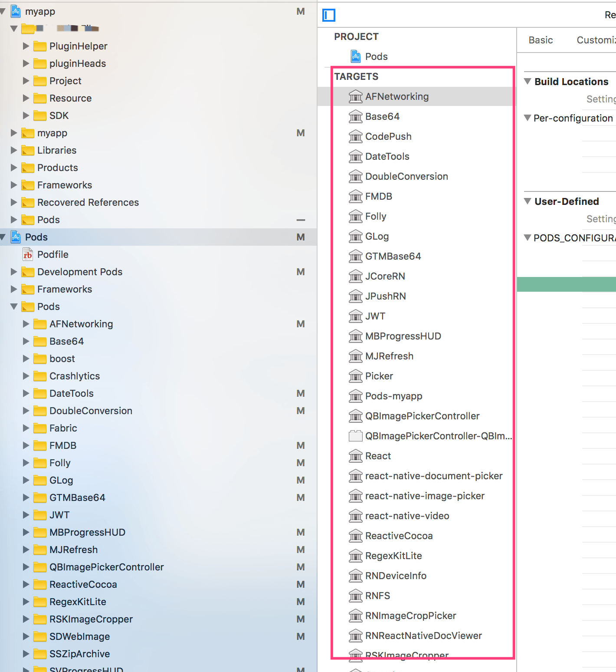616x672 pixels.
Task: Click the DateTools target icon
Action: (356, 156)
